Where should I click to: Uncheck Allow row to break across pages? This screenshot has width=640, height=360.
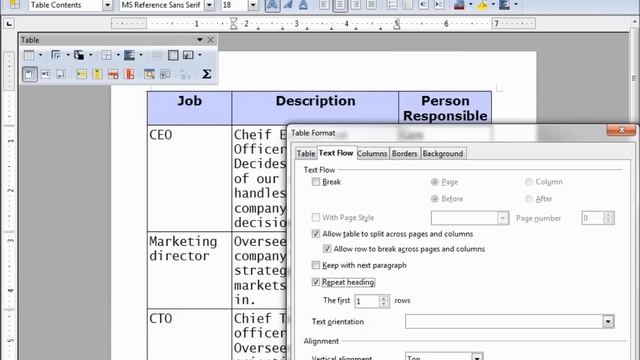point(327,249)
